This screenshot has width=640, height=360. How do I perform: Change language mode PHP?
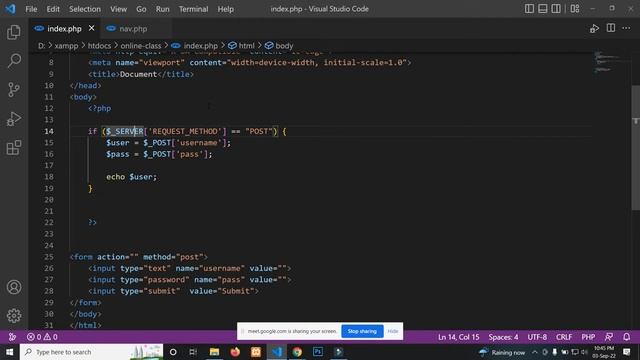coord(588,337)
